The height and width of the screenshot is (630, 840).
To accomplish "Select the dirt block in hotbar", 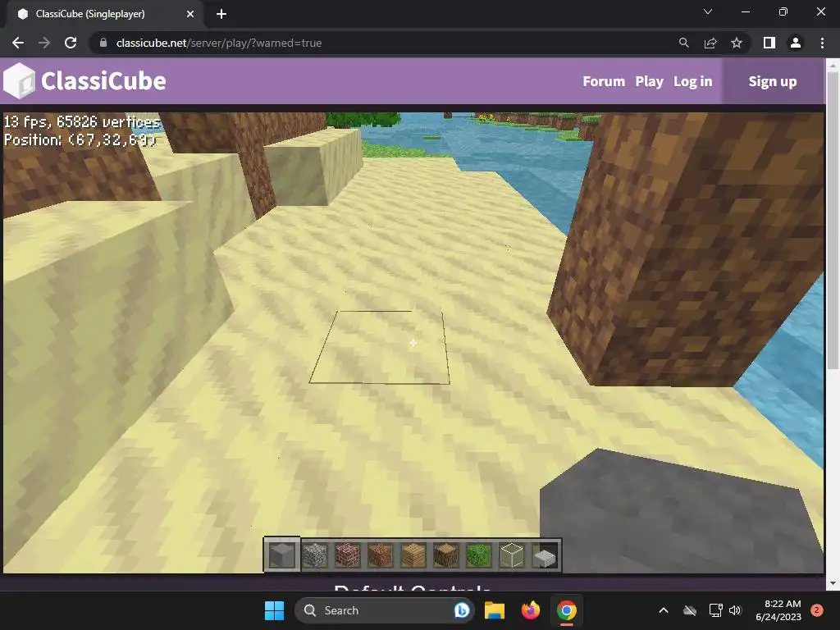I will [381, 555].
